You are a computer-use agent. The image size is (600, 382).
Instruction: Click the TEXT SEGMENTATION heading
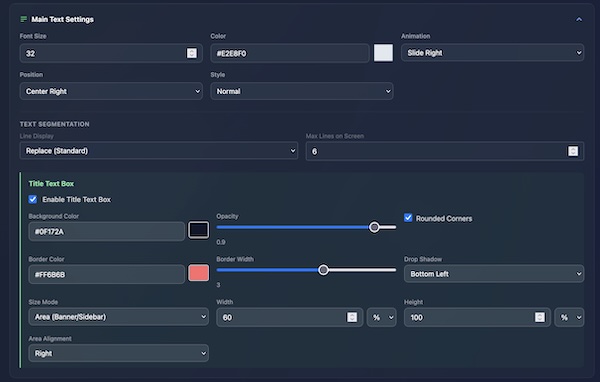(x=55, y=124)
